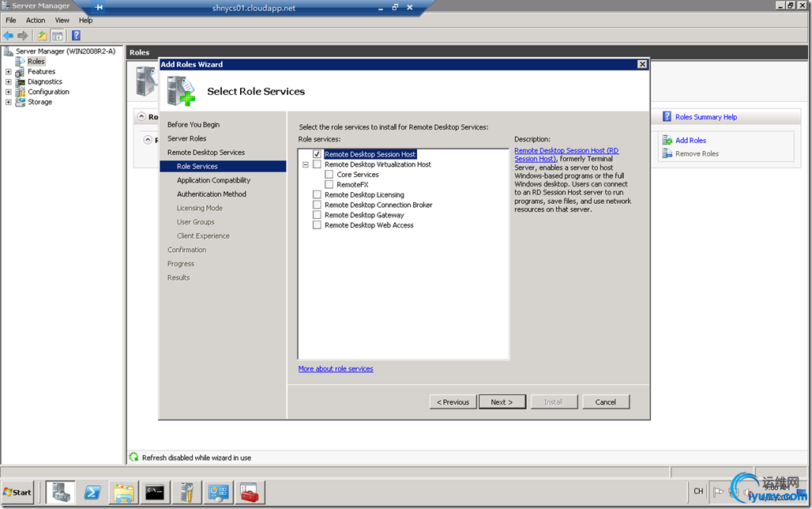Select Diagnostics in the console tree
This screenshot has height=509, width=812.
(44, 81)
